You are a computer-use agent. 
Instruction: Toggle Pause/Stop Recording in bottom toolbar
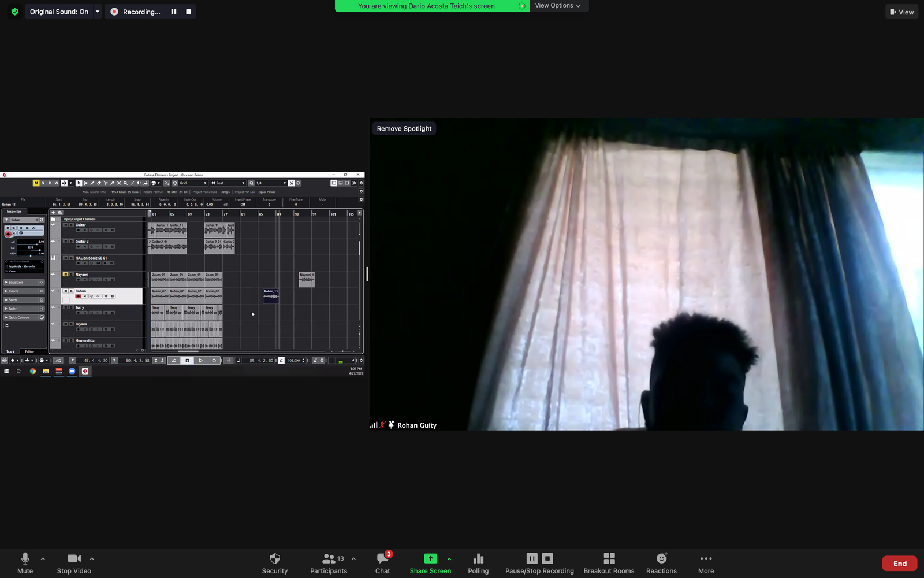(539, 558)
